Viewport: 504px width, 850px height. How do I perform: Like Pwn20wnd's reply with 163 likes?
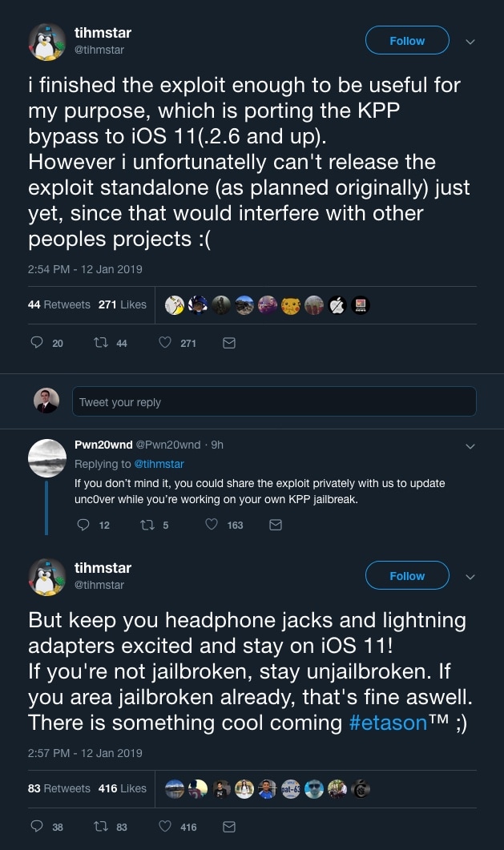click(212, 526)
